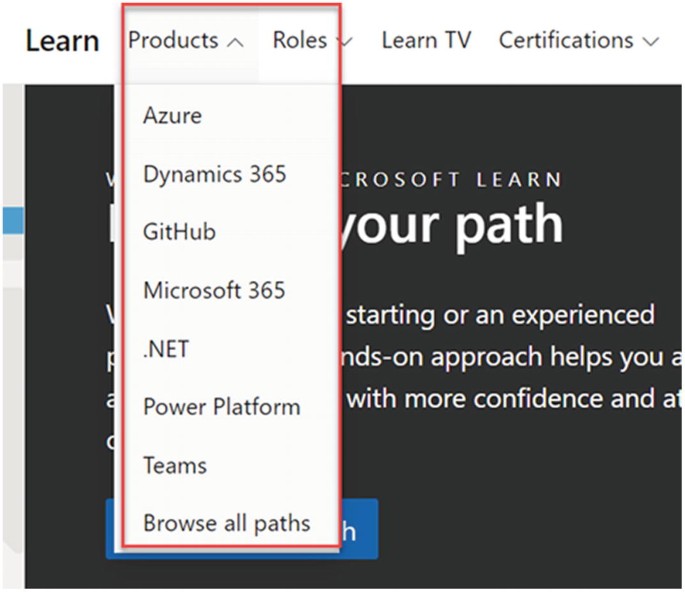Click the Learn brand link

pos(62,41)
